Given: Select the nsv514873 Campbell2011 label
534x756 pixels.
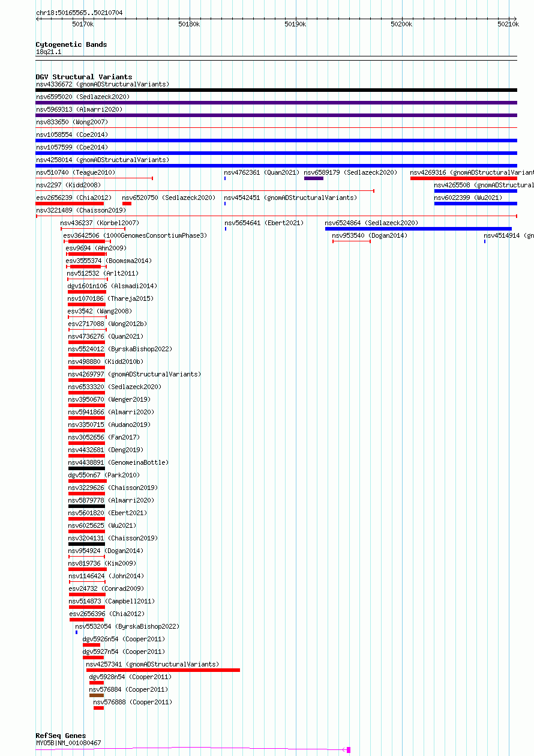Looking at the screenshot, I should pos(112,601).
